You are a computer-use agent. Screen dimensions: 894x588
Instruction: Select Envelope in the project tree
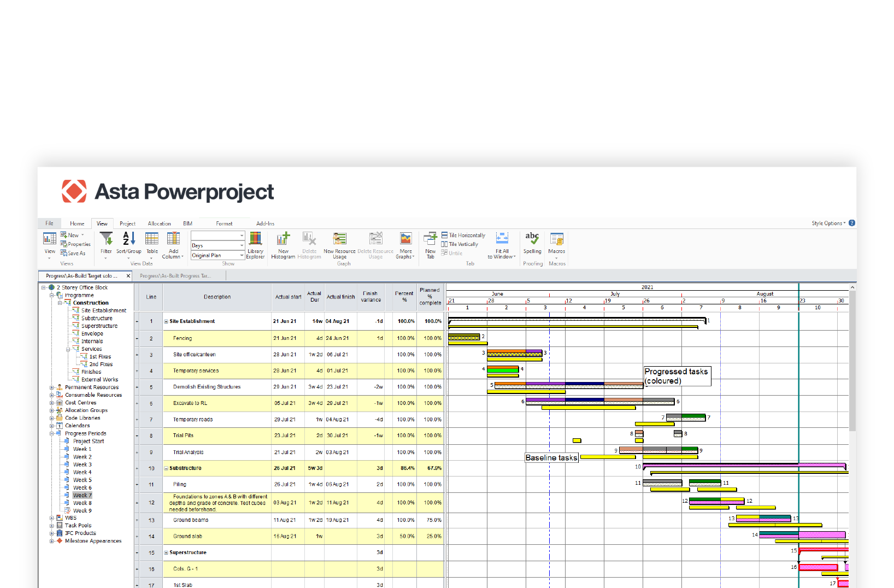pos(92,333)
